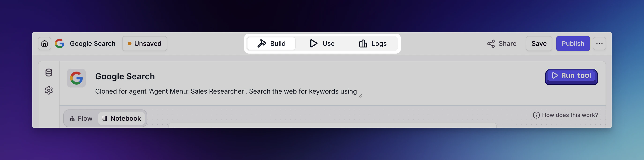Select the Notebook view toggle
This screenshot has height=160, width=644.
tap(122, 118)
